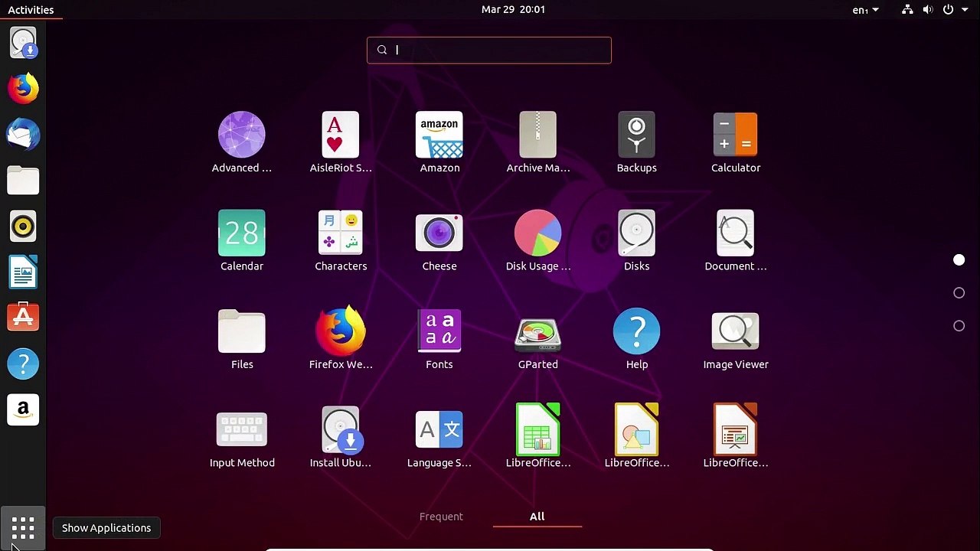The height and width of the screenshot is (551, 980).
Task: Click the Show Applications grid button
Action: pyautogui.click(x=23, y=528)
